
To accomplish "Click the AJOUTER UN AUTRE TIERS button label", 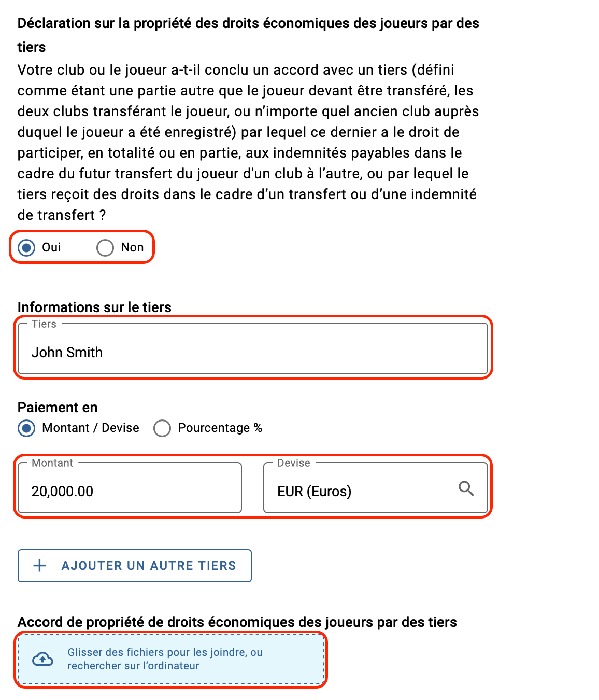I will 149,566.
